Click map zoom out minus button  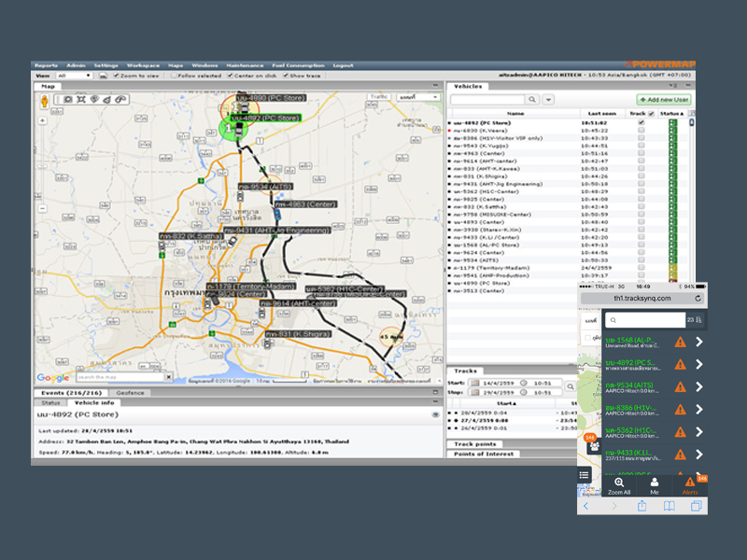click(42, 208)
